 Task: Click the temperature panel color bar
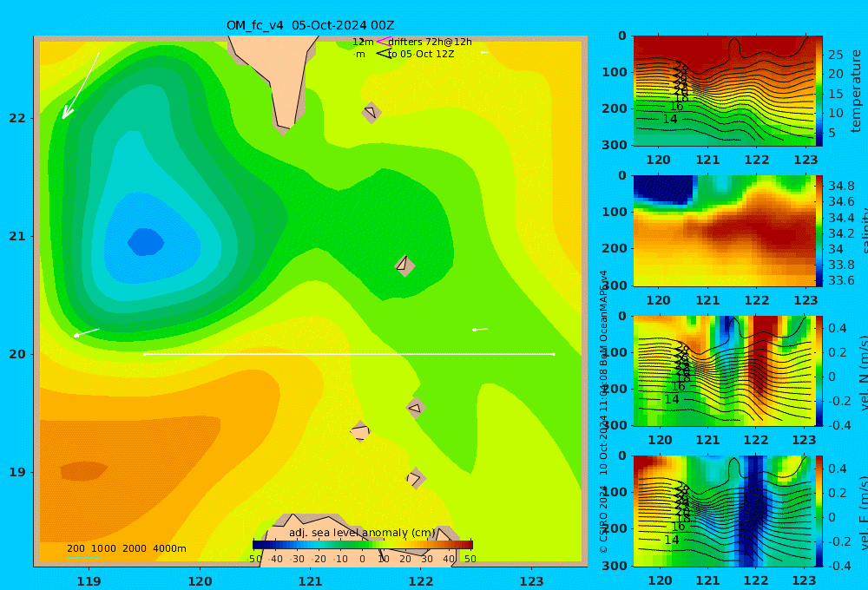point(819,91)
